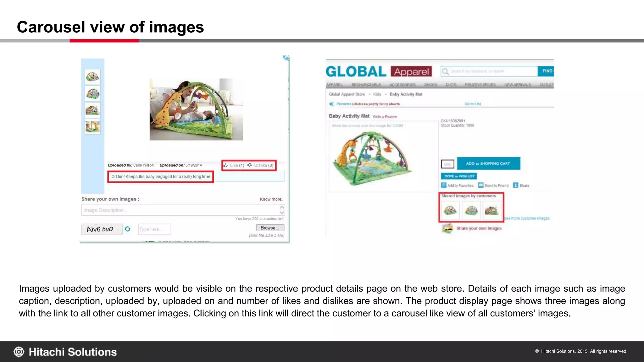Click the Dislike (0) label
644x362 pixels.
point(264,165)
